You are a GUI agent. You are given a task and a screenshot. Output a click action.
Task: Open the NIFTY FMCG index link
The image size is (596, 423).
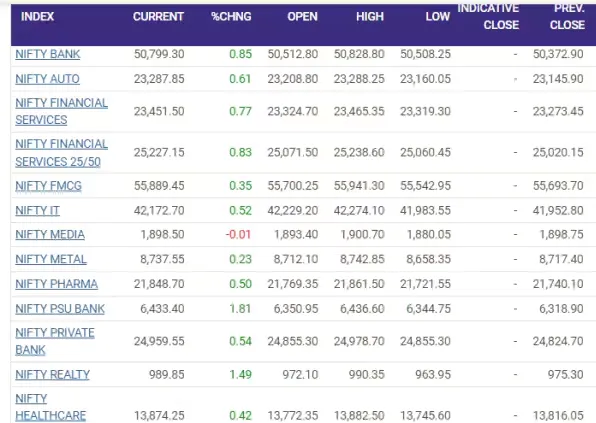pyautogui.click(x=48, y=186)
